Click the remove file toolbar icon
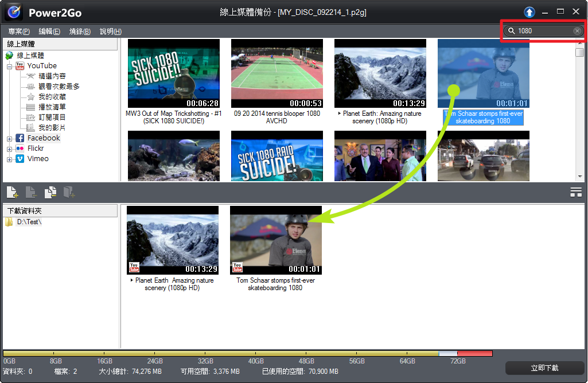 click(x=31, y=193)
